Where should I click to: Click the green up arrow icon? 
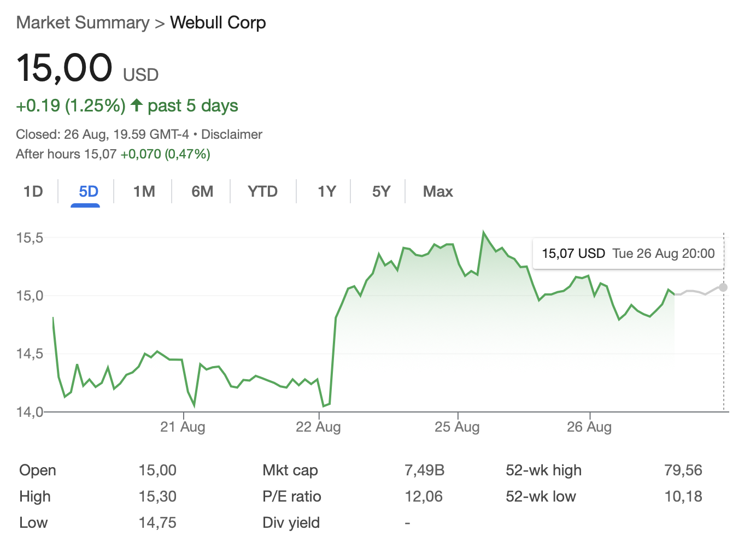point(137,105)
